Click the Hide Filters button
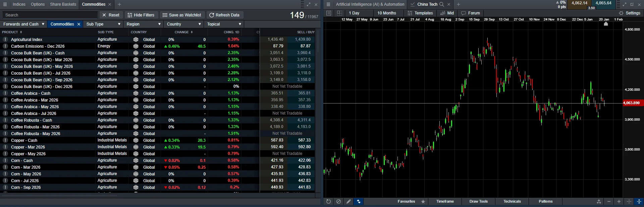This screenshot has width=644, height=207. [141, 15]
